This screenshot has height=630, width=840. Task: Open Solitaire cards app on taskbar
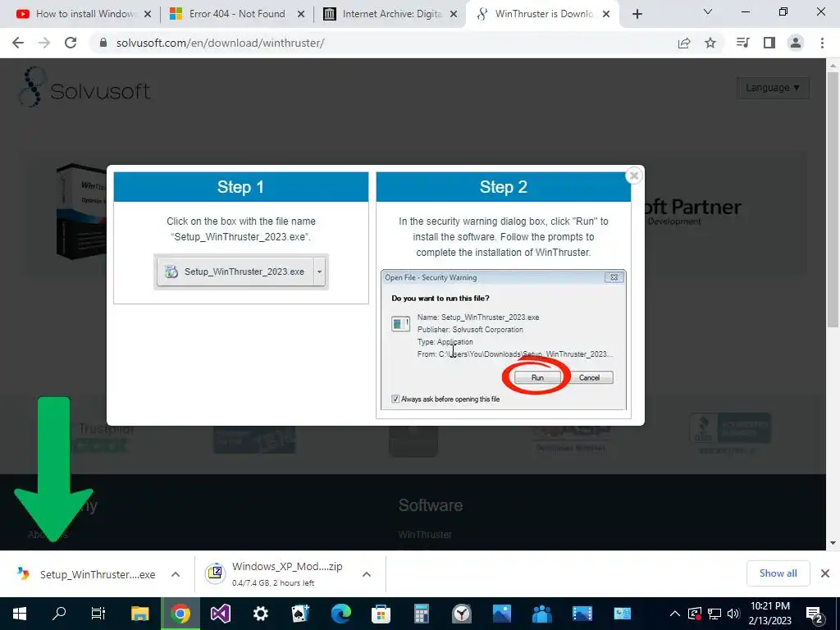[300, 614]
